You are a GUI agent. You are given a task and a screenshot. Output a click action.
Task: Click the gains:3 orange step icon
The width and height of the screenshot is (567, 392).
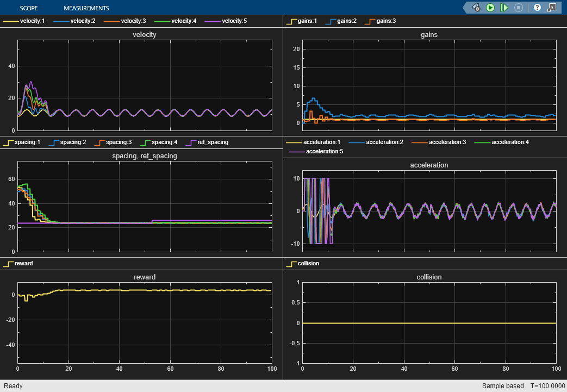point(370,21)
